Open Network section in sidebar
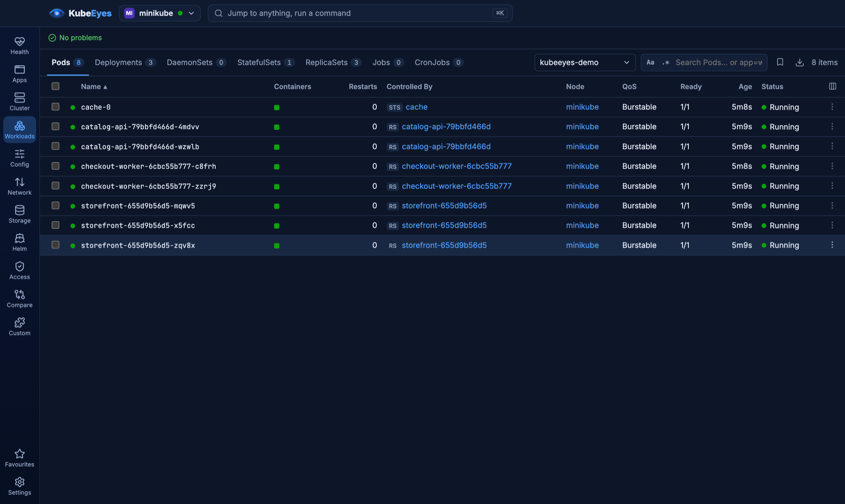This screenshot has width=845, height=504. (x=19, y=186)
